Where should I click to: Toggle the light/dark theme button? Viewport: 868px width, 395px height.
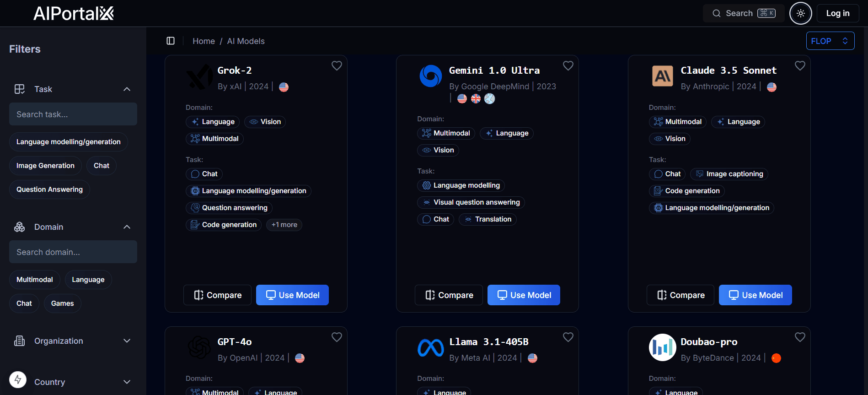(800, 13)
